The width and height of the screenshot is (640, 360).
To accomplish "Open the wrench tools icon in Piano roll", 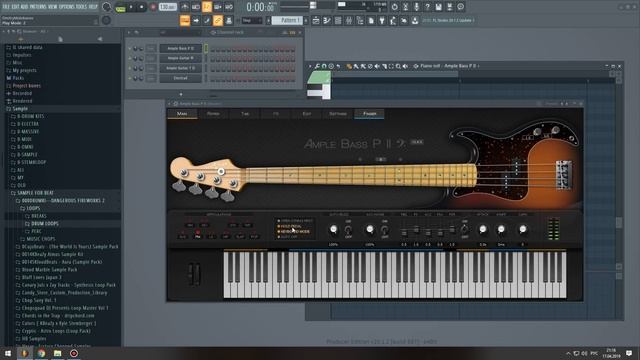I will click(x=317, y=66).
